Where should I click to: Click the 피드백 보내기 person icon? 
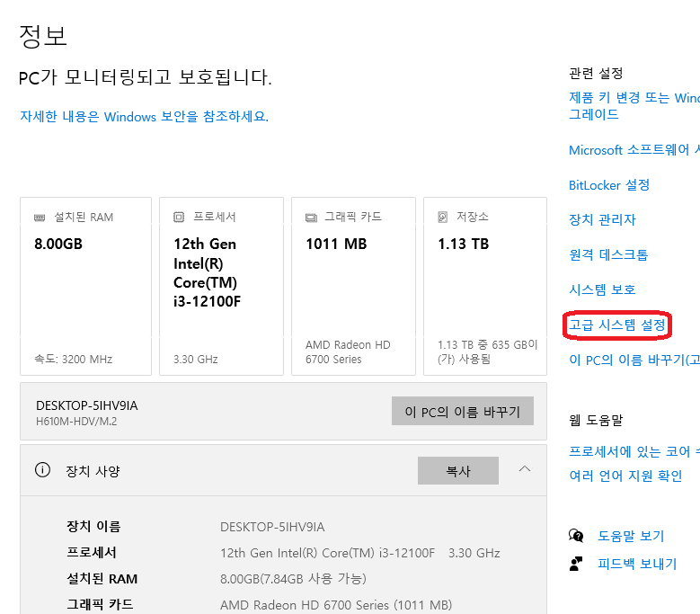point(576,564)
